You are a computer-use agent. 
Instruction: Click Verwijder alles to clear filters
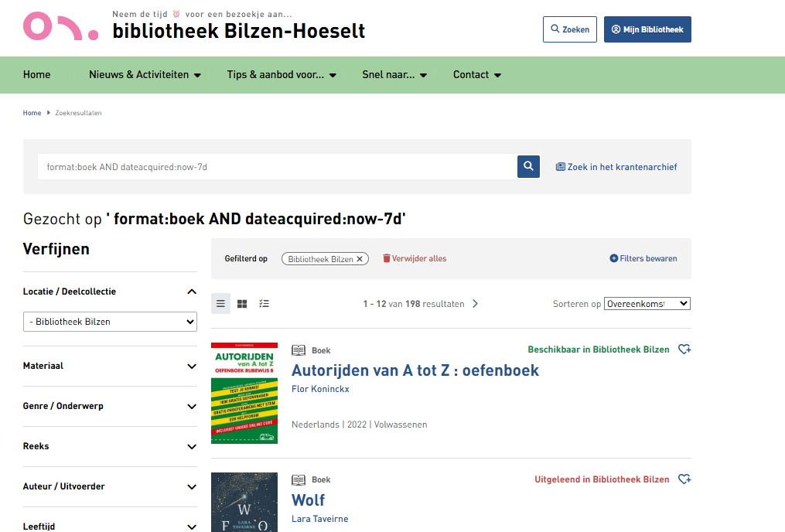(x=415, y=258)
